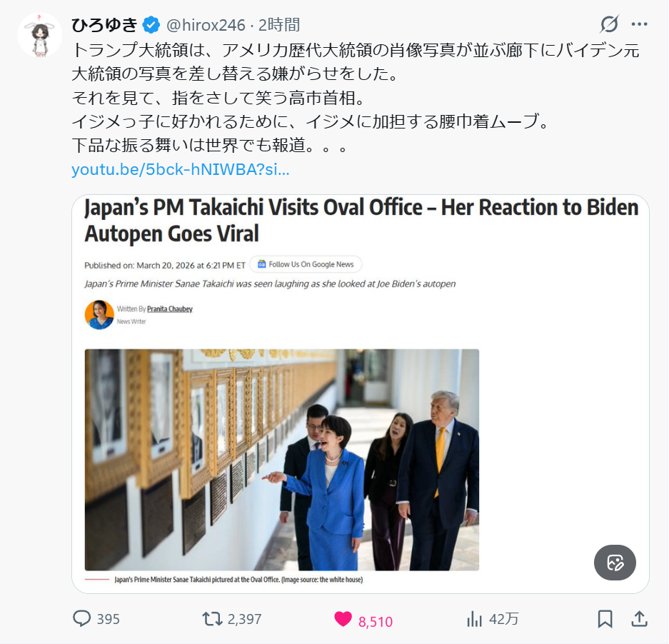The height and width of the screenshot is (644, 669).
Task: Click the article headline about Takaichi
Action: pos(361,221)
